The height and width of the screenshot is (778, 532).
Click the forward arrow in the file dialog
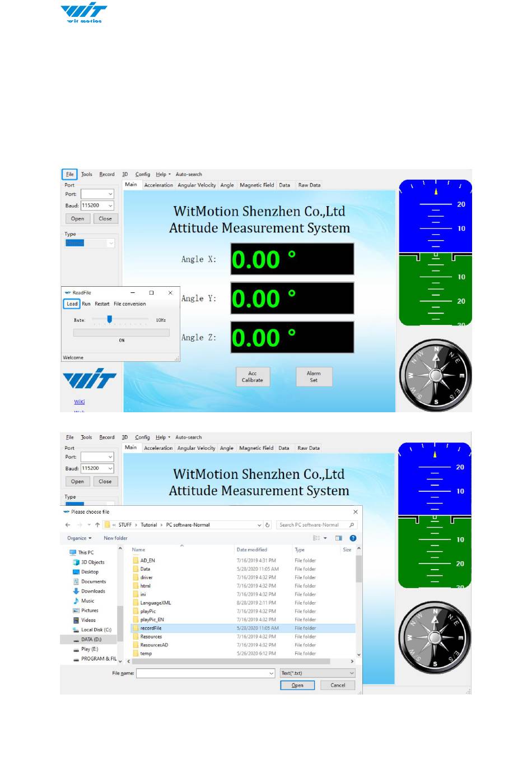(80, 525)
